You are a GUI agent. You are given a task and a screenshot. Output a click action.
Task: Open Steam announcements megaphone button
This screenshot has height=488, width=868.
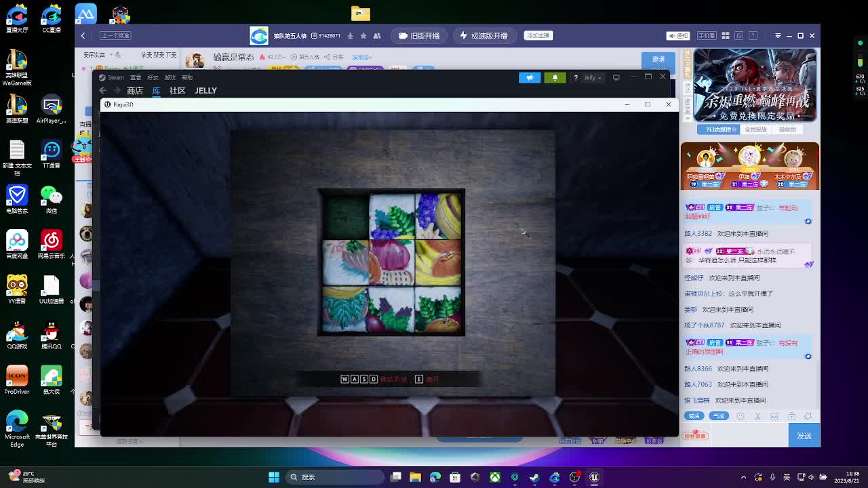[530, 77]
